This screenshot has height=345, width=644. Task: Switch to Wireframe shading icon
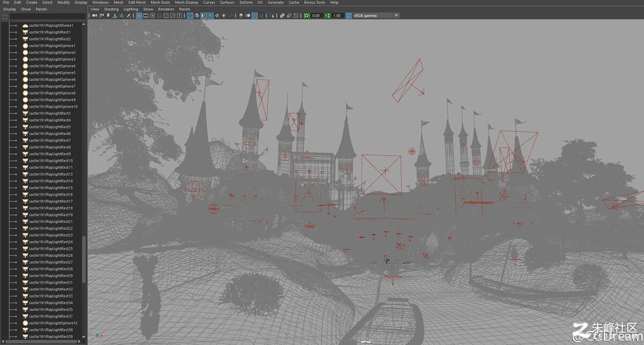coord(189,16)
